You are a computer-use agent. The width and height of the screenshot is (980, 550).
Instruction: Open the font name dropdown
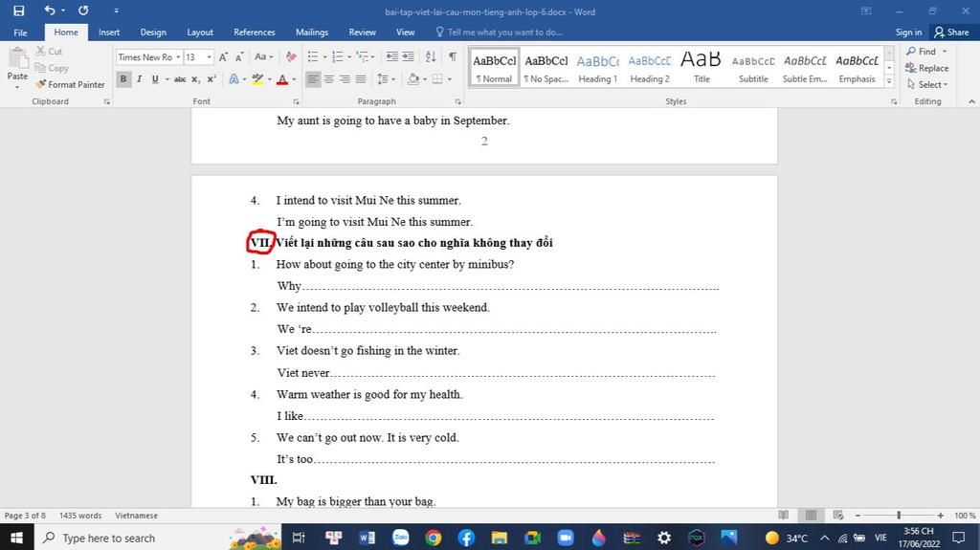178,56
